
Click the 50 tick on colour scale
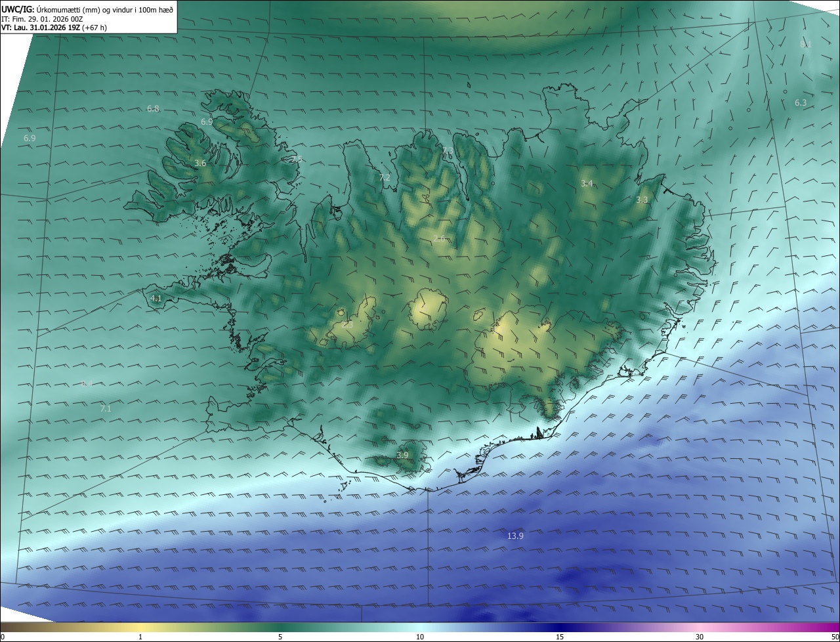[835, 637]
